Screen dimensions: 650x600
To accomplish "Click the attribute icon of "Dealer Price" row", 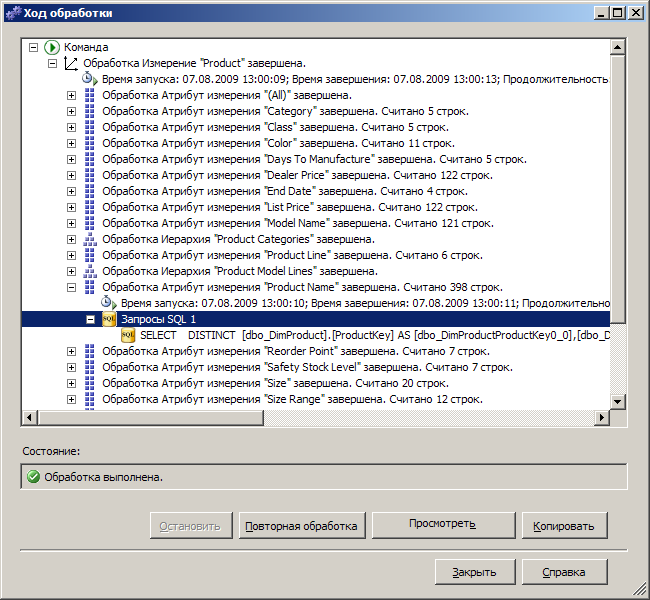I will pyautogui.click(x=90, y=175).
